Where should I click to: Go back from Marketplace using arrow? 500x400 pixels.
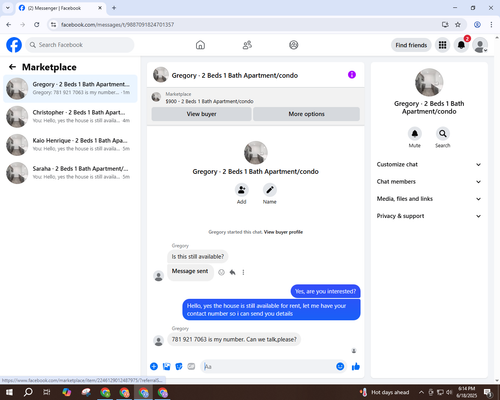tap(12, 67)
